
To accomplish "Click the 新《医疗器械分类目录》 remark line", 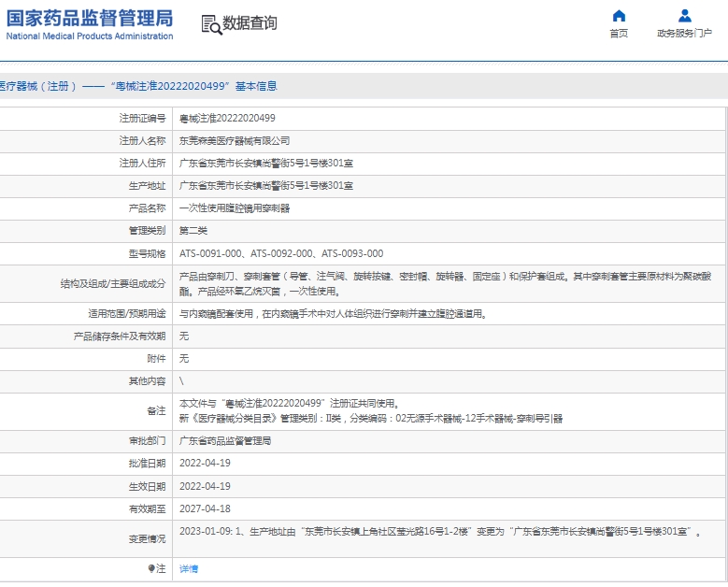I will [x=371, y=419].
